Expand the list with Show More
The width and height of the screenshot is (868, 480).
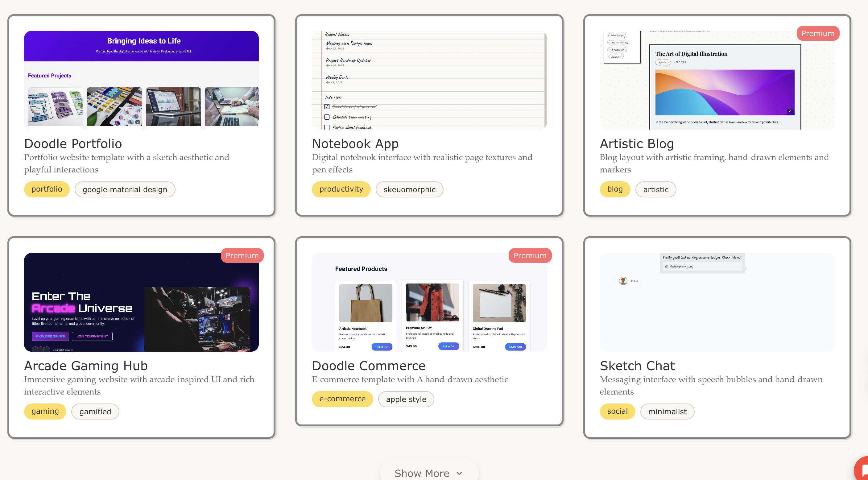(x=422, y=473)
